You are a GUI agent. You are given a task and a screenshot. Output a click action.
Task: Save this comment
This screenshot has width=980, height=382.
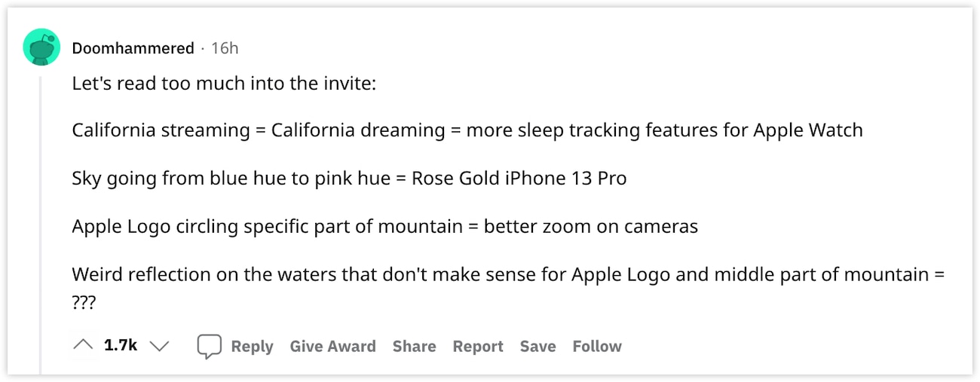point(537,347)
